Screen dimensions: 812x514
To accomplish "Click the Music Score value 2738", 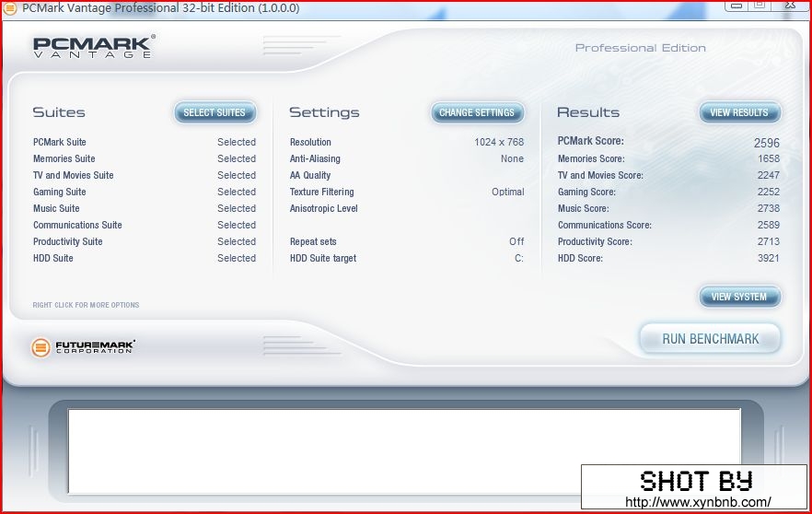I will pos(769,208).
